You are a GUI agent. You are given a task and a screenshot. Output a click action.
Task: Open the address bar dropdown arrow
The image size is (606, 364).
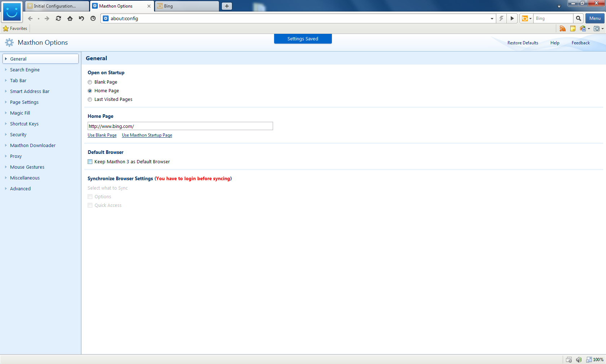tap(492, 18)
